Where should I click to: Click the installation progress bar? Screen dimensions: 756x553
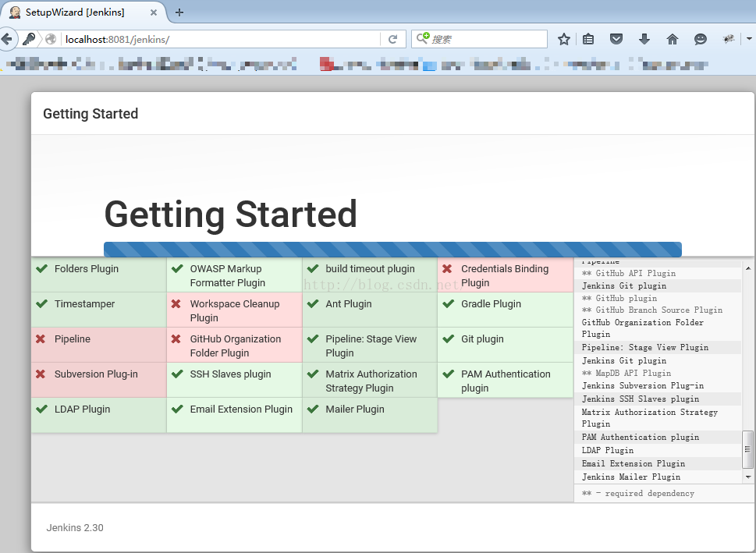click(x=392, y=250)
